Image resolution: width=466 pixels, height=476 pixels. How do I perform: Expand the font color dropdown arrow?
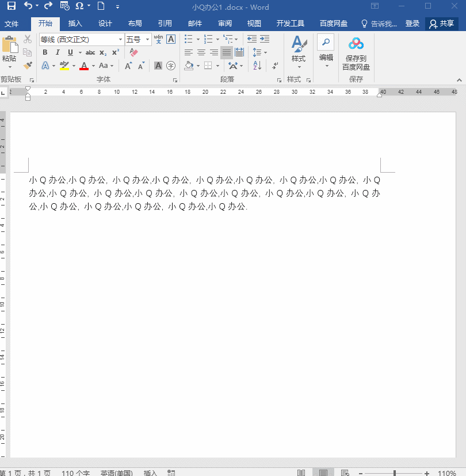[93, 65]
